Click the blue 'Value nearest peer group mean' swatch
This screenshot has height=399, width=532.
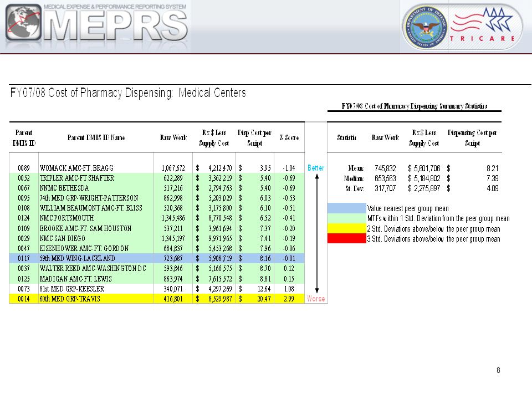(x=347, y=208)
